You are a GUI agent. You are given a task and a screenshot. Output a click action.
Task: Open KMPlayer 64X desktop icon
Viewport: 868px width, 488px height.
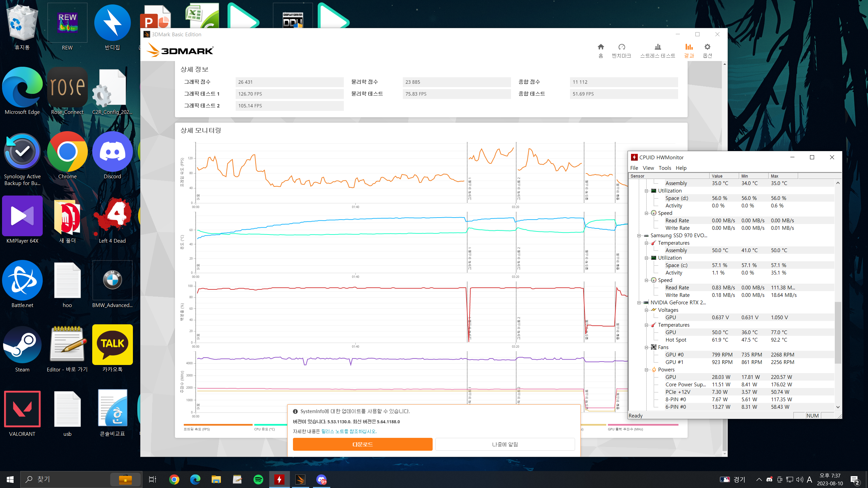[x=22, y=220]
